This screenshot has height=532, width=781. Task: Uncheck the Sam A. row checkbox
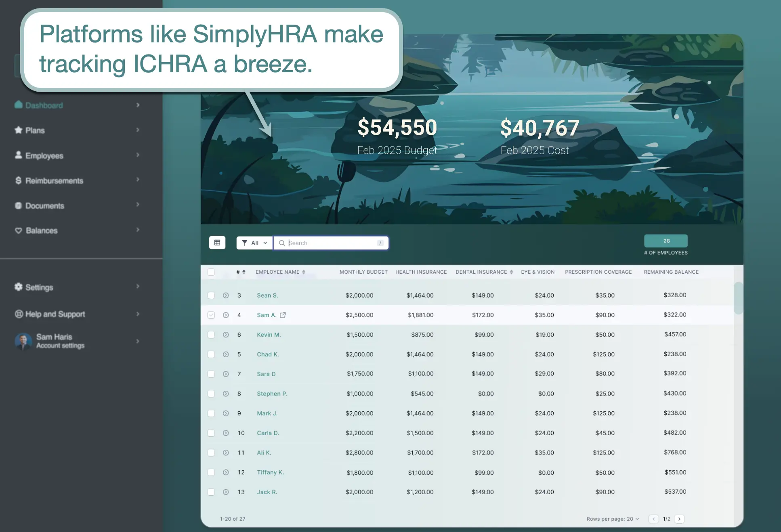211,315
